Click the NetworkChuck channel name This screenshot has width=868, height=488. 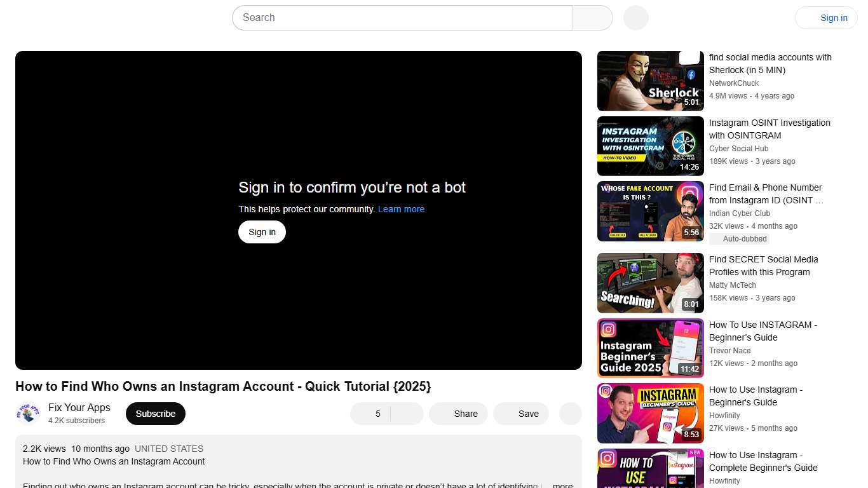(734, 83)
